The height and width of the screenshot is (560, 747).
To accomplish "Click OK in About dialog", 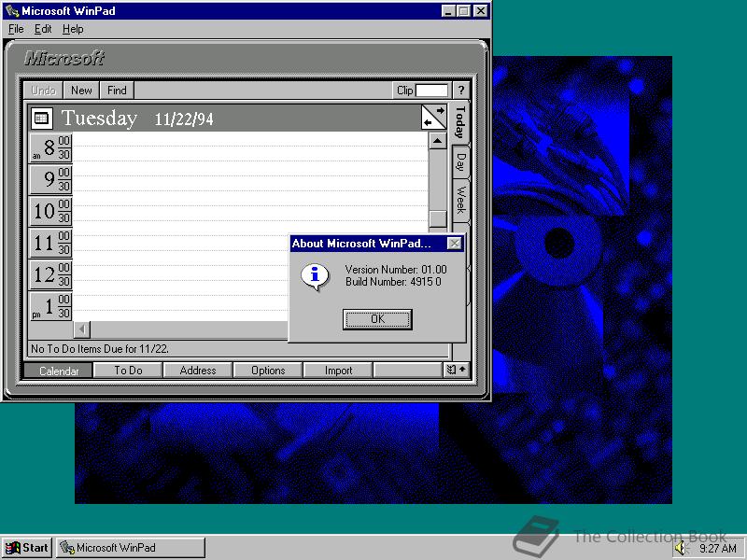I will coord(377,319).
